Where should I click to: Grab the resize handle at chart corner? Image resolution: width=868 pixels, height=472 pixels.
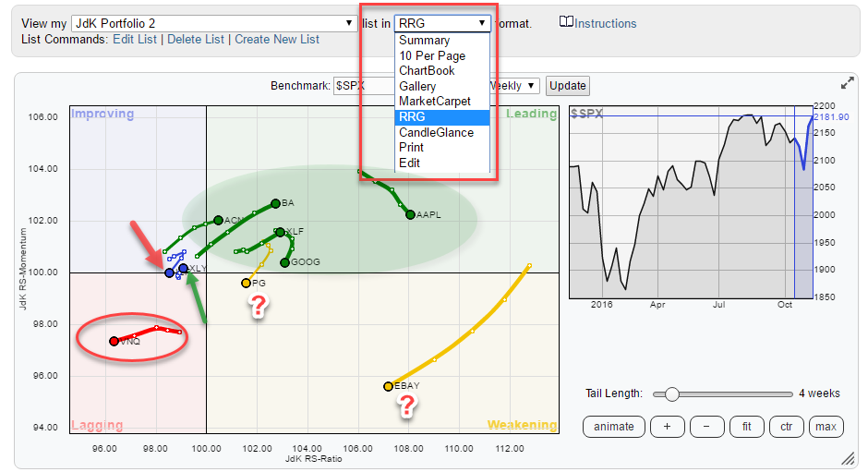(x=848, y=457)
